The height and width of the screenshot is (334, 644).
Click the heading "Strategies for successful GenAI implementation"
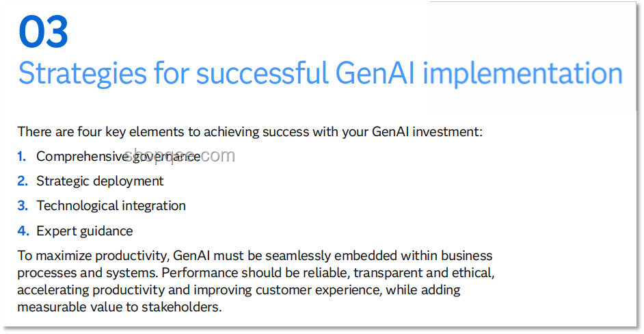[x=321, y=74]
